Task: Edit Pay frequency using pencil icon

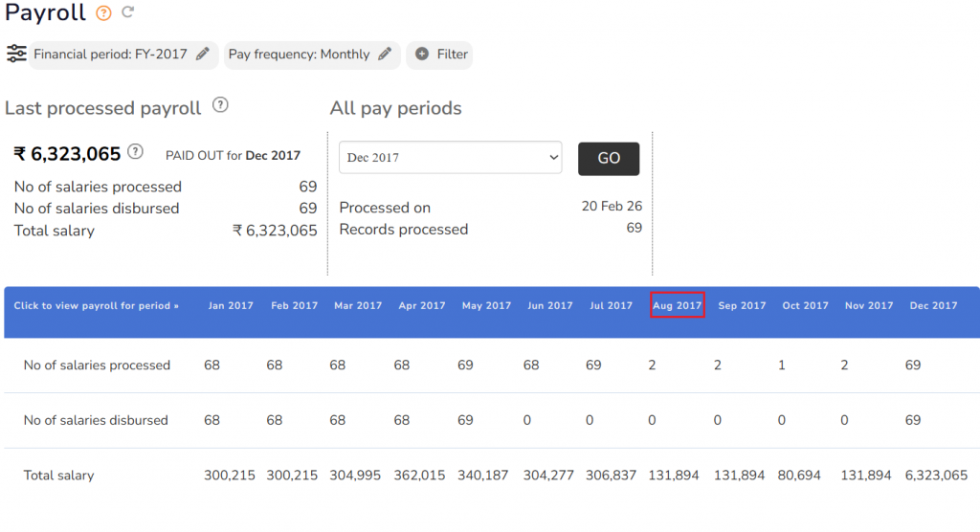Action: (384, 55)
